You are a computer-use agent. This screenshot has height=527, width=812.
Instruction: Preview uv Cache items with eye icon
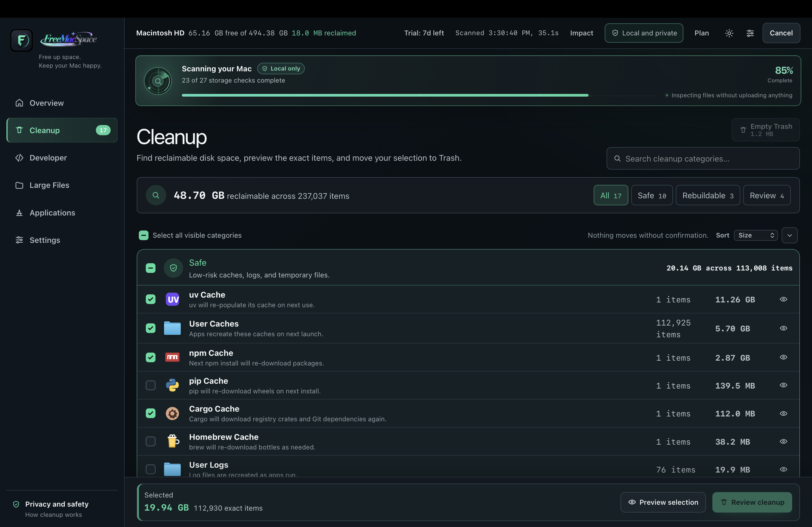[x=783, y=299]
